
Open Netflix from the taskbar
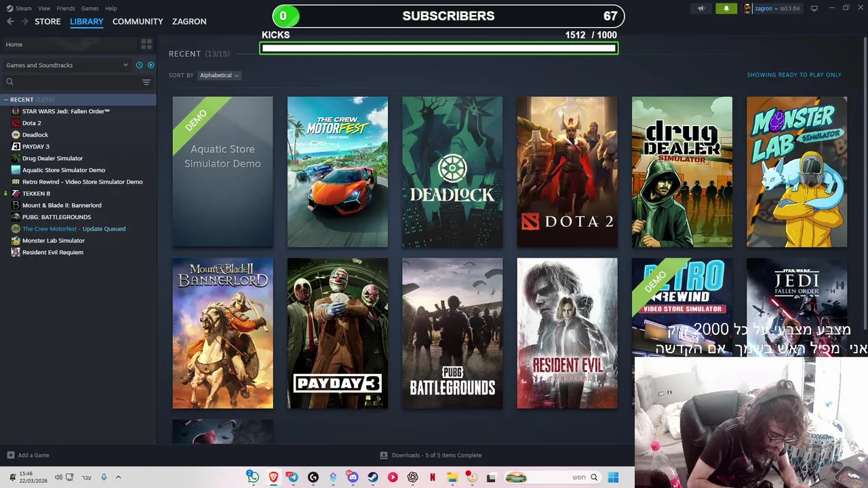[x=432, y=477]
